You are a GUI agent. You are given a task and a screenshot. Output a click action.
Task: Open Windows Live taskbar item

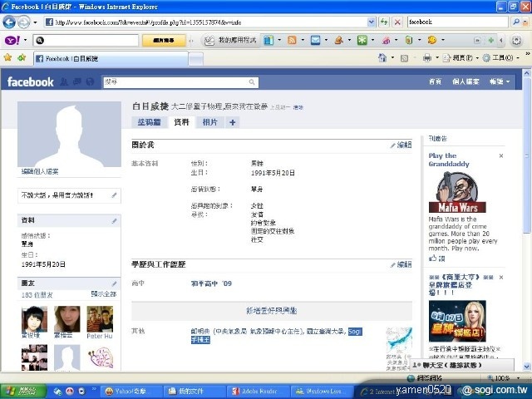pos(321,392)
